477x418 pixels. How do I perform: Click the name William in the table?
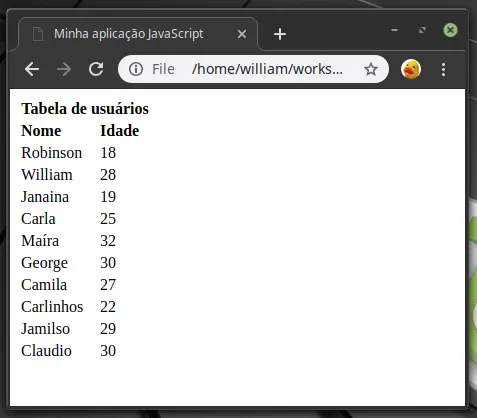47,175
